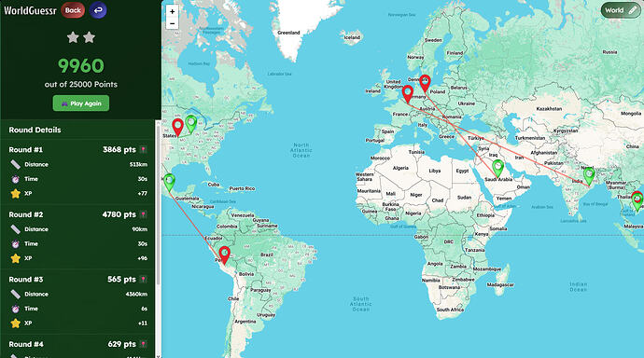The image size is (644, 358).
Task: Click the 9960 total score
Action: coord(81,65)
